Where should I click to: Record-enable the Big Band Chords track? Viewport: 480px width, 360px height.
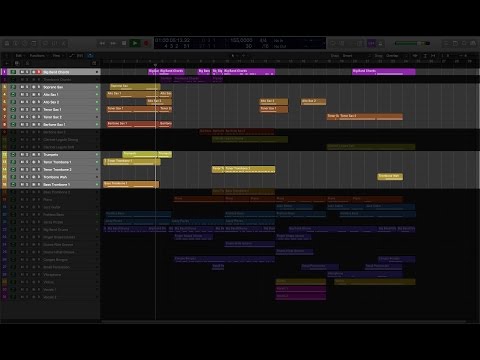pos(39,72)
